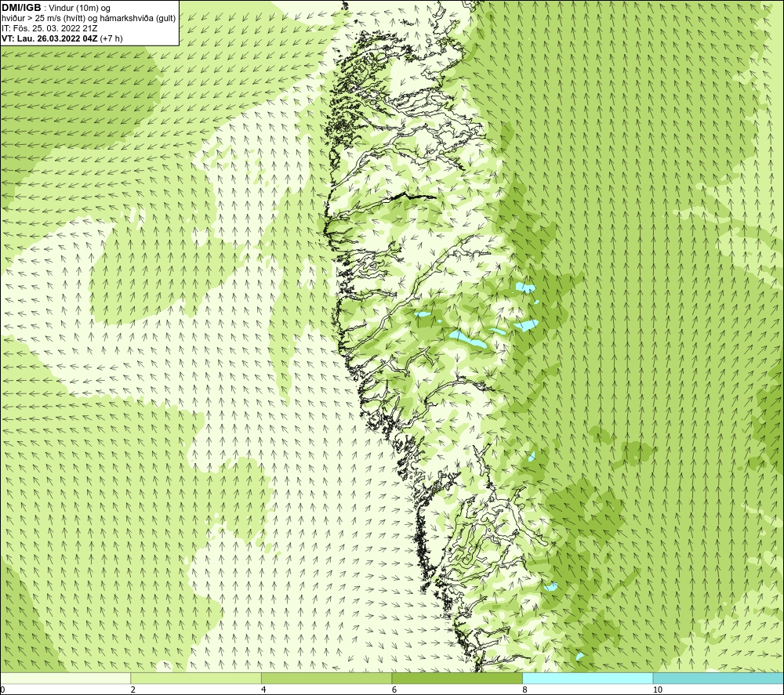Click the 'DMI/IGB' title text
Viewport: 784px width, 695px height.
pyautogui.click(x=21, y=8)
